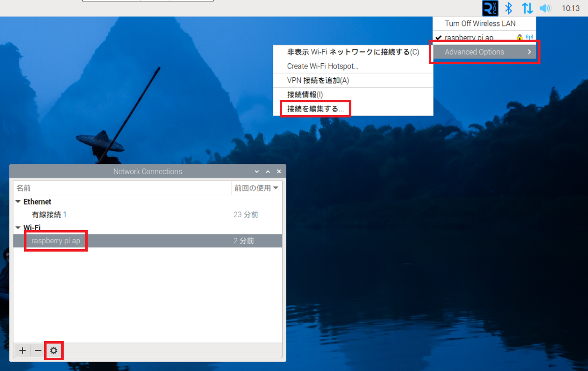Add a new connection with plus button
The width and height of the screenshot is (588, 371).
[x=23, y=350]
